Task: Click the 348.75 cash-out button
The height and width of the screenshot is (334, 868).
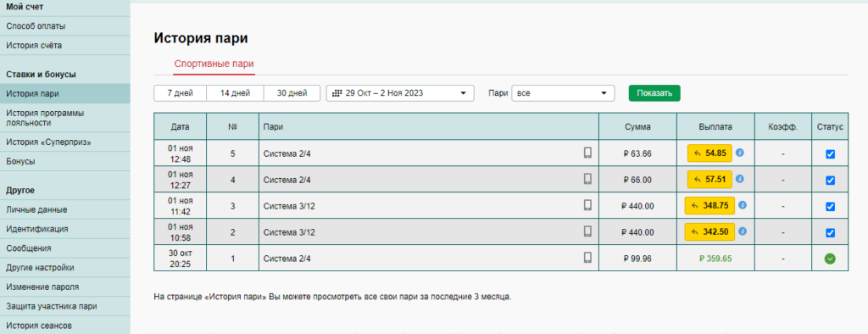Action: point(709,205)
